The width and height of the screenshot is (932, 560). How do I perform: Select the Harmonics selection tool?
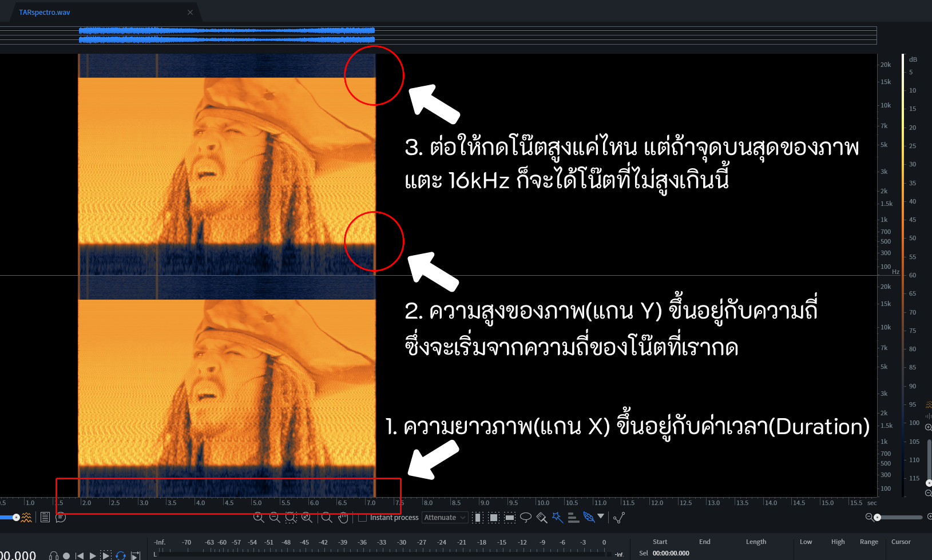pyautogui.click(x=573, y=517)
